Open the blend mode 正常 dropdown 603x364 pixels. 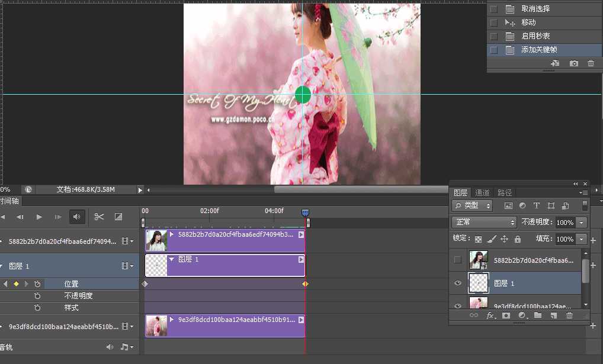[484, 222]
